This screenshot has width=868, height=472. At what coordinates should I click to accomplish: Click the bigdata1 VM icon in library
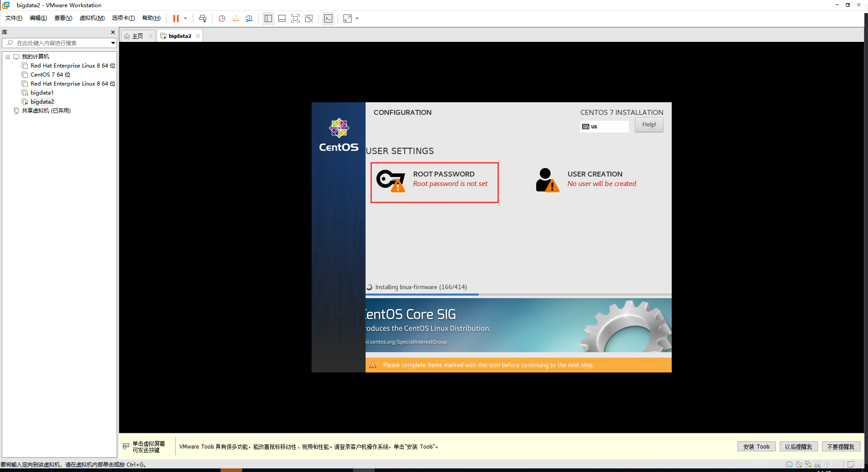pyautogui.click(x=25, y=93)
